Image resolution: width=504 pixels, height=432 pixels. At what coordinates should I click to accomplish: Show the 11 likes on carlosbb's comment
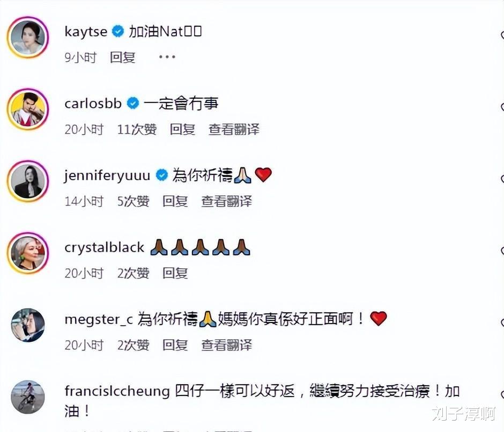point(137,129)
